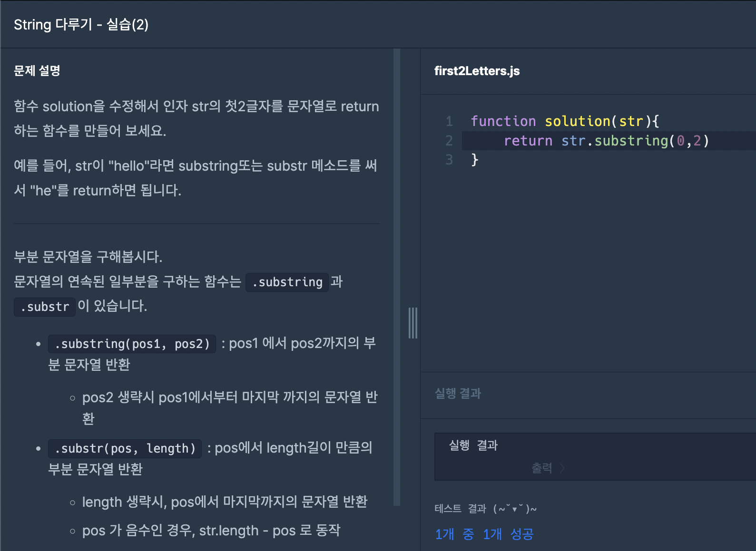Click the closing brace on line three
Screen dimensions: 756x551
tap(474, 160)
